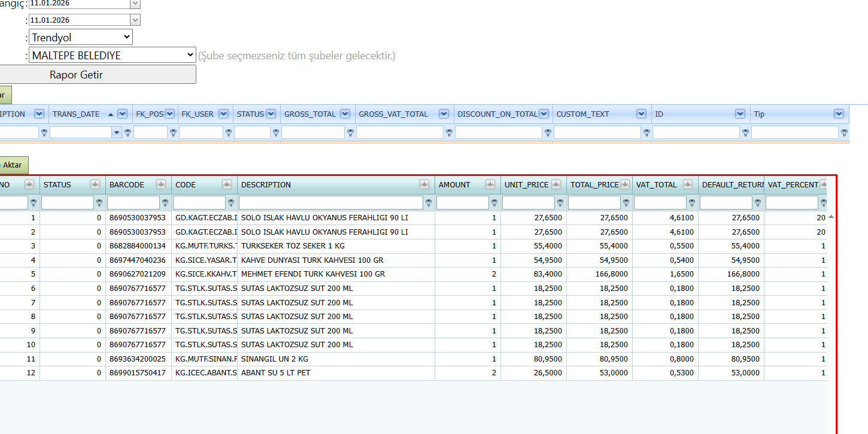
Task: Click filter funnel icon for VAT_PERCENT column
Action: (824, 203)
